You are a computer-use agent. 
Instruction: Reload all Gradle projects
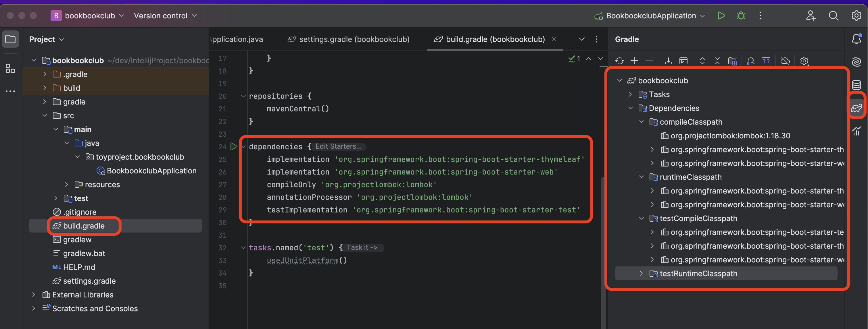[x=619, y=61]
